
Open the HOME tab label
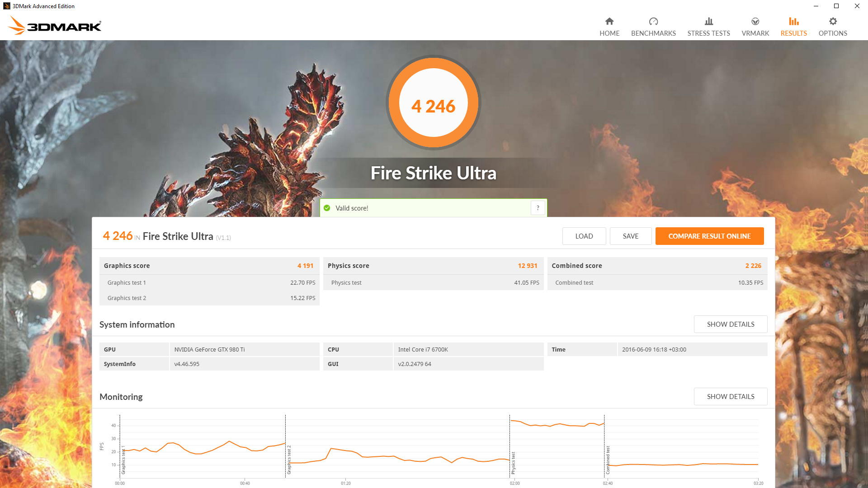(609, 33)
